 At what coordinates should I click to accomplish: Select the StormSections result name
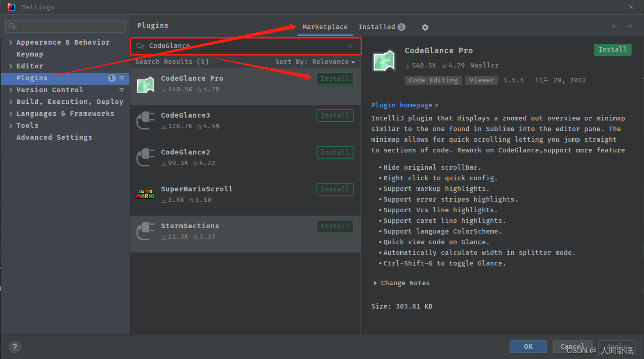click(x=190, y=226)
